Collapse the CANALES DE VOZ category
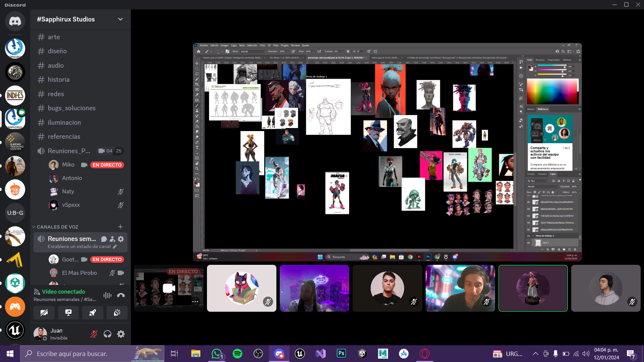Screen dimensions: 644x362 (x=55, y=227)
